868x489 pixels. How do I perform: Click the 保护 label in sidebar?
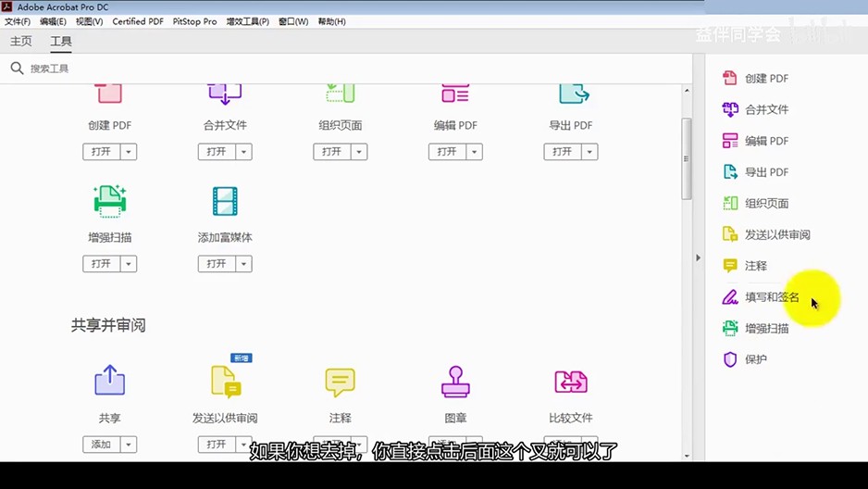tap(756, 359)
